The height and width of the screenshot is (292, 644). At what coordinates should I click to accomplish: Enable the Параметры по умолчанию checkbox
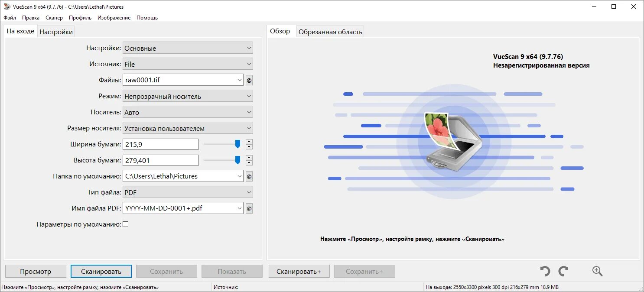tap(126, 224)
